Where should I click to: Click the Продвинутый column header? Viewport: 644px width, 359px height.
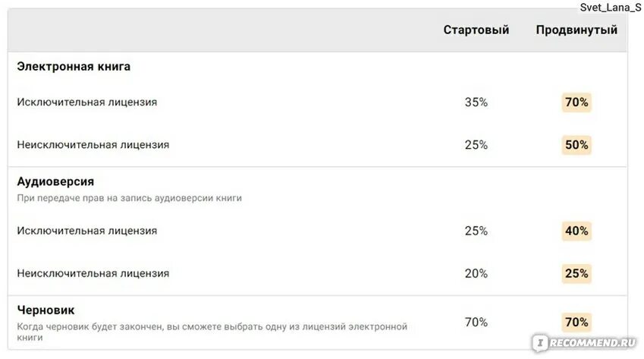pos(576,30)
